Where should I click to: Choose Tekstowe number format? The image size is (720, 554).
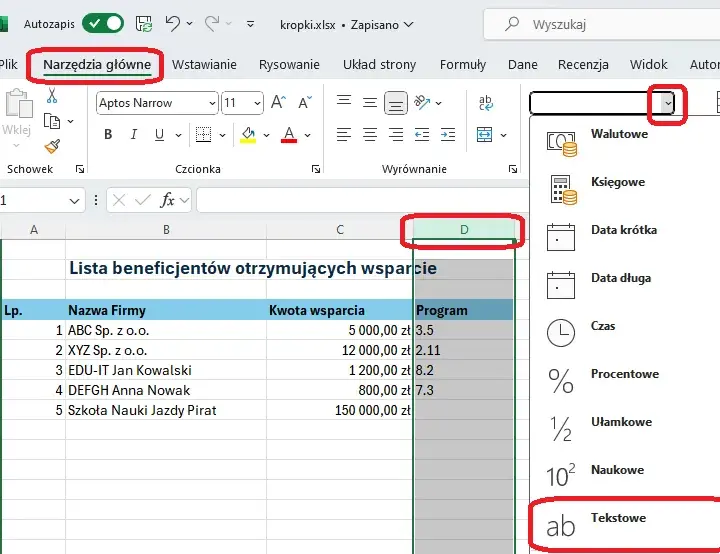point(625,524)
